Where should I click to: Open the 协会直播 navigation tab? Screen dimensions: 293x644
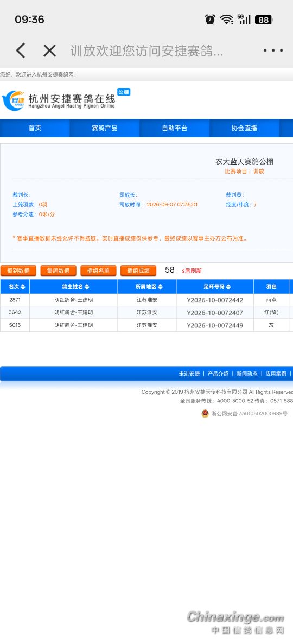click(244, 128)
